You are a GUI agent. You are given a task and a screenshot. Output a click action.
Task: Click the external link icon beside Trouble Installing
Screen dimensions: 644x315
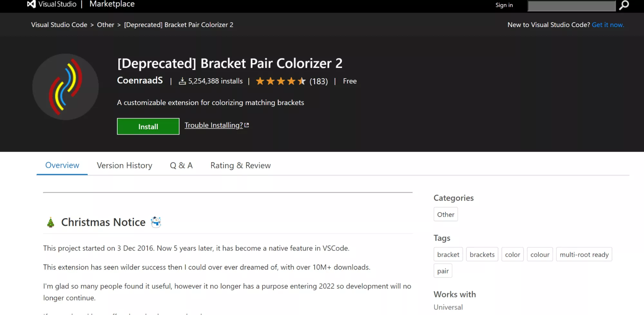pyautogui.click(x=247, y=125)
